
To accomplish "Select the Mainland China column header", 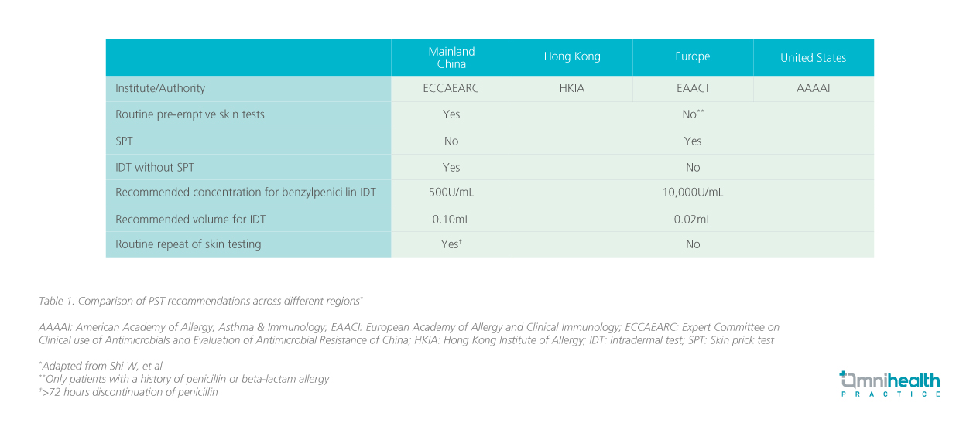I will 451,57.
